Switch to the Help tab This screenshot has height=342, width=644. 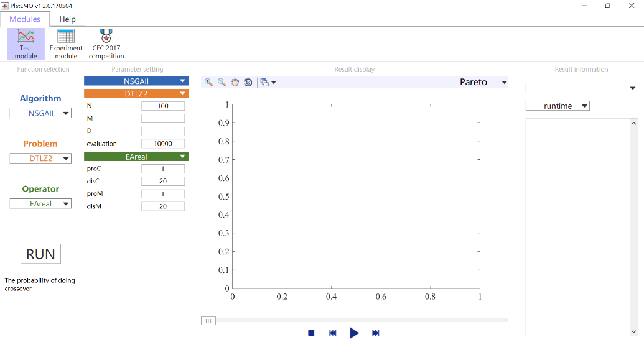point(67,19)
